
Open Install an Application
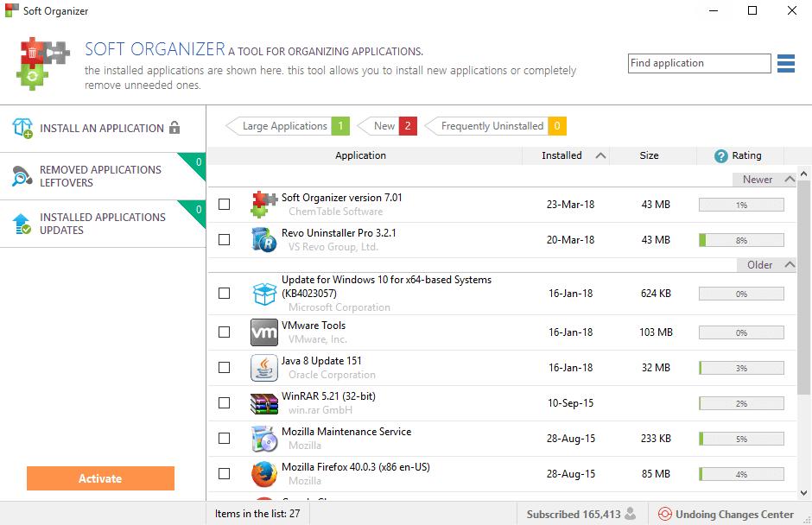click(x=103, y=128)
